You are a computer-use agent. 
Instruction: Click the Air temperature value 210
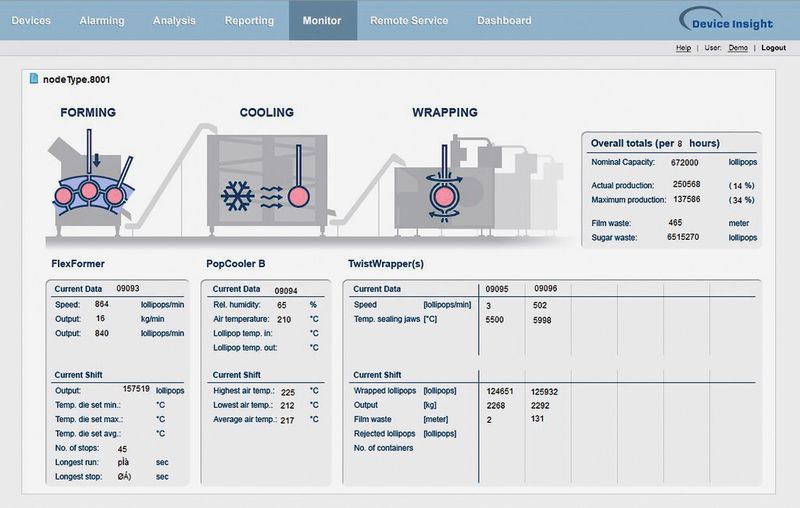pyautogui.click(x=284, y=319)
